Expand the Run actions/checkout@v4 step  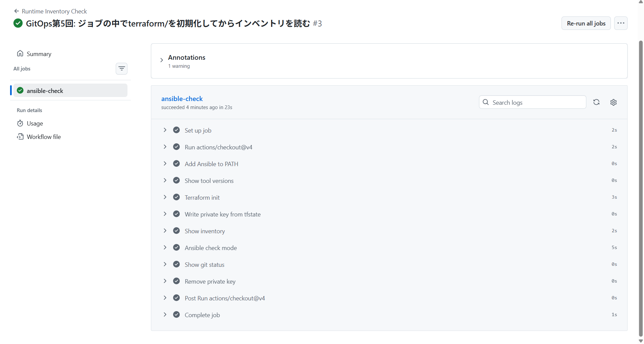[165, 147]
